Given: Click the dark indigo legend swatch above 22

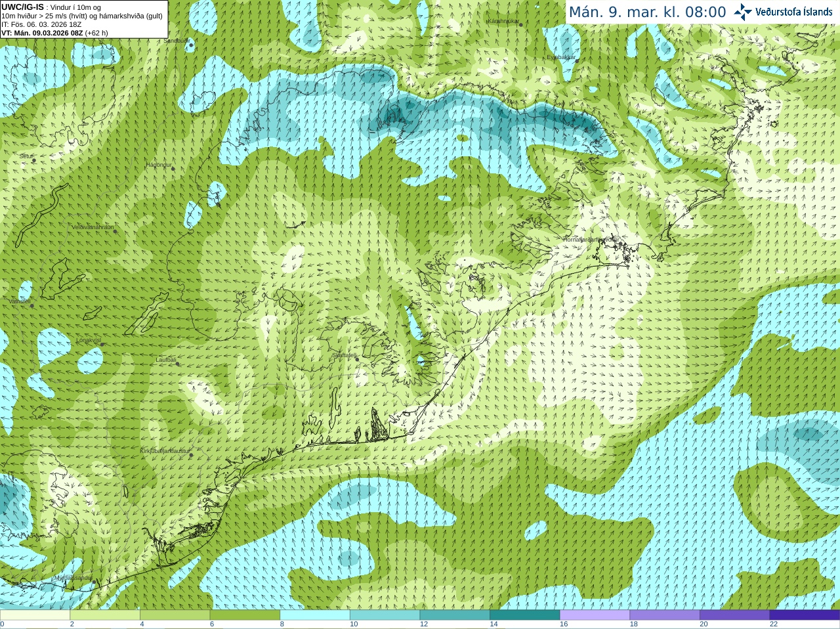Looking at the screenshot, I should [805, 615].
